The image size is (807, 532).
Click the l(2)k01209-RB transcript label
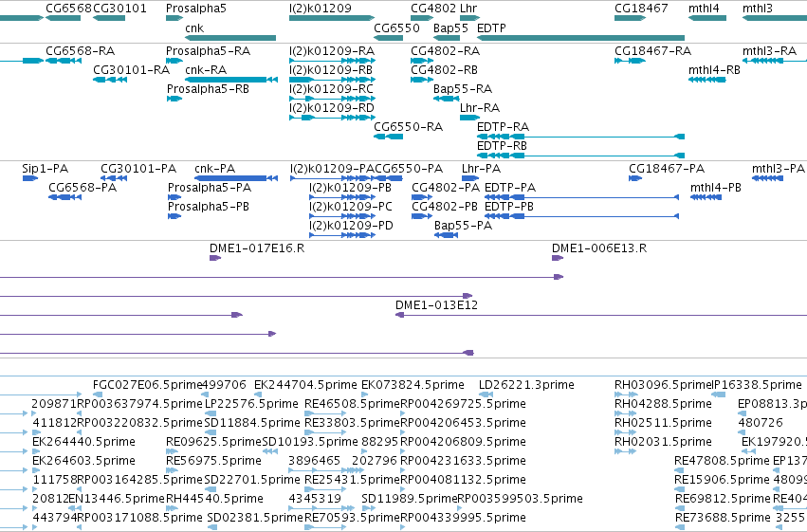(331, 70)
